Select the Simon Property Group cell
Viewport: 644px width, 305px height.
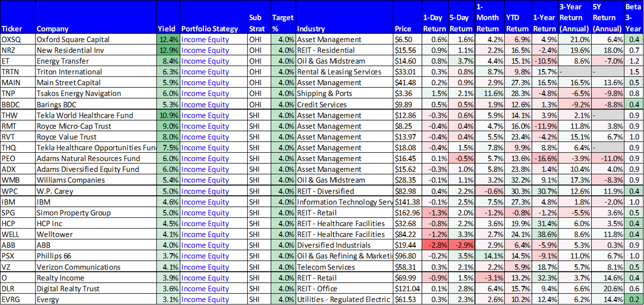click(96, 213)
